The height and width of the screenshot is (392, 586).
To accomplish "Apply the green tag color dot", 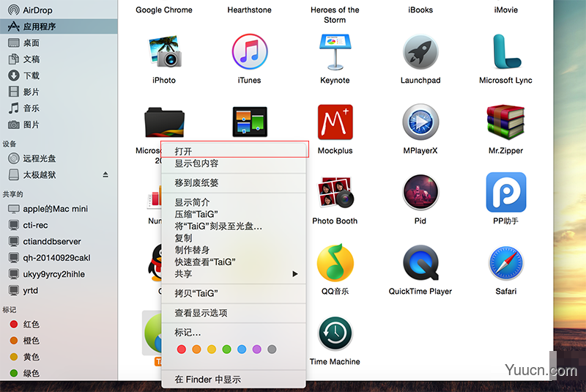I will pyautogui.click(x=227, y=350).
